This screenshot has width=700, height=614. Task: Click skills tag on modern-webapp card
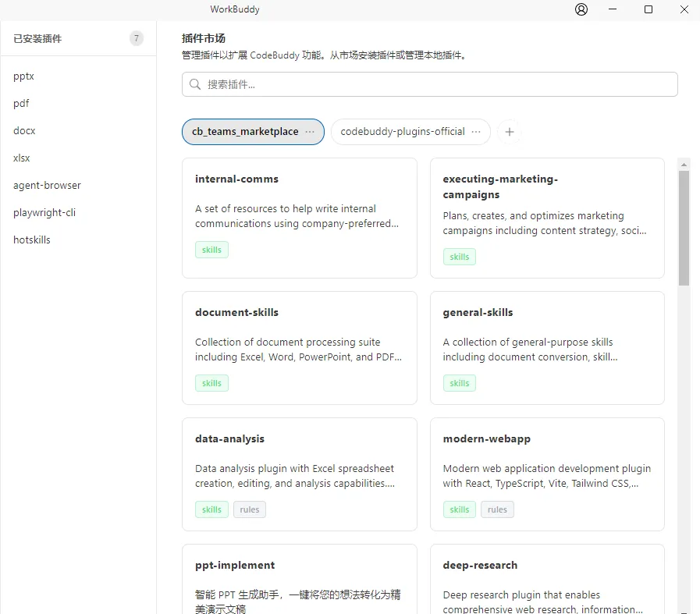pyautogui.click(x=460, y=509)
